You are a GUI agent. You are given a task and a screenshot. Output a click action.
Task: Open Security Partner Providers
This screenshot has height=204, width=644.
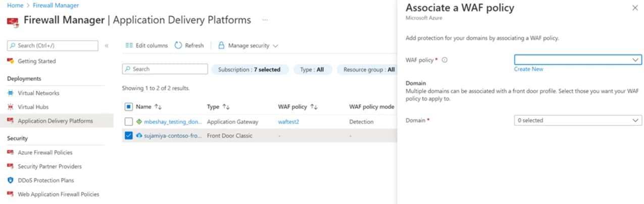[49, 166]
